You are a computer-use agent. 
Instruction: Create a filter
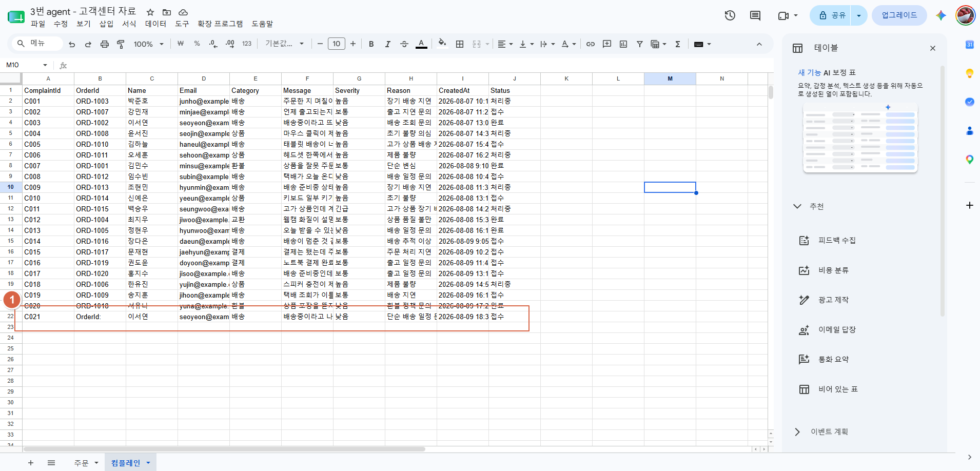[x=640, y=44]
